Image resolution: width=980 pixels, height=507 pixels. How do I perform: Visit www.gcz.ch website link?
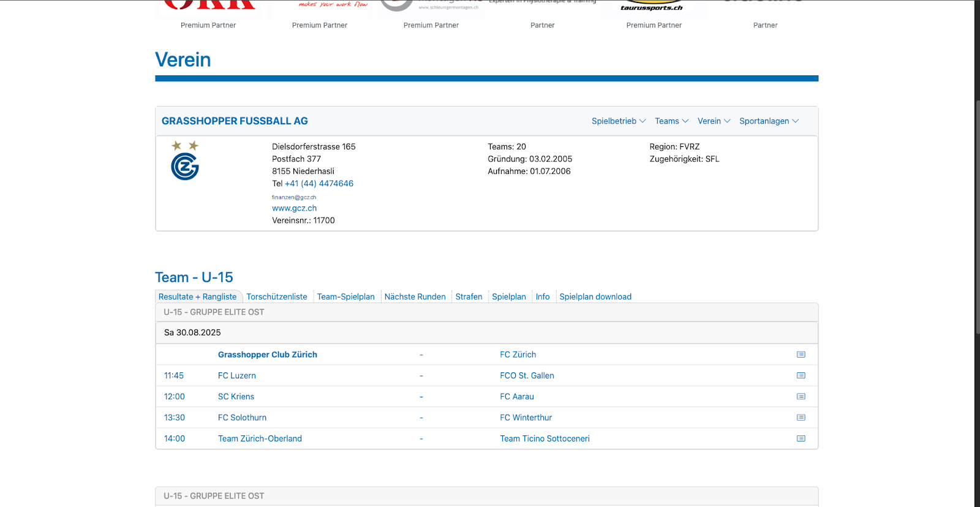(x=295, y=208)
